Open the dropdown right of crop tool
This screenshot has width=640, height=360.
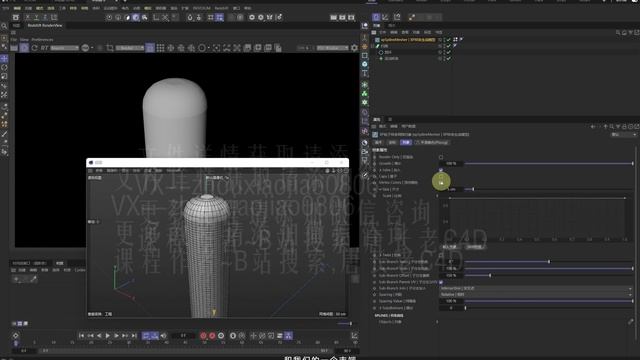click(130, 48)
